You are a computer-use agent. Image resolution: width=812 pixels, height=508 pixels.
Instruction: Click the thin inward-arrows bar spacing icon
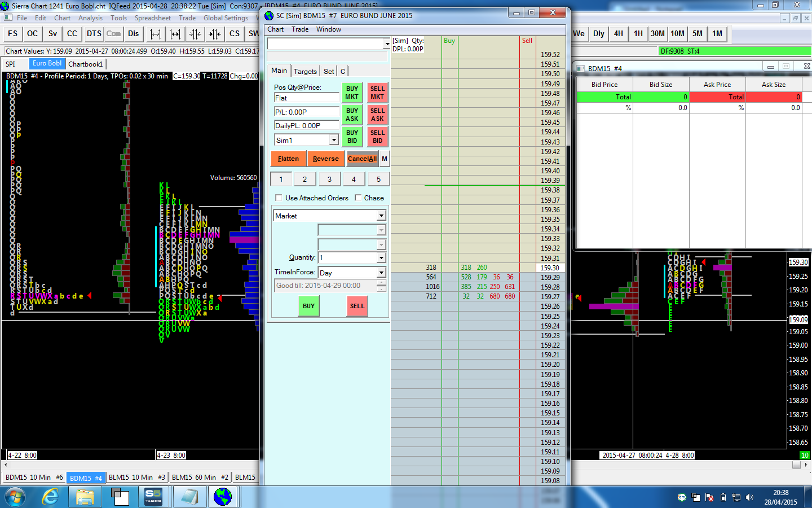point(195,34)
